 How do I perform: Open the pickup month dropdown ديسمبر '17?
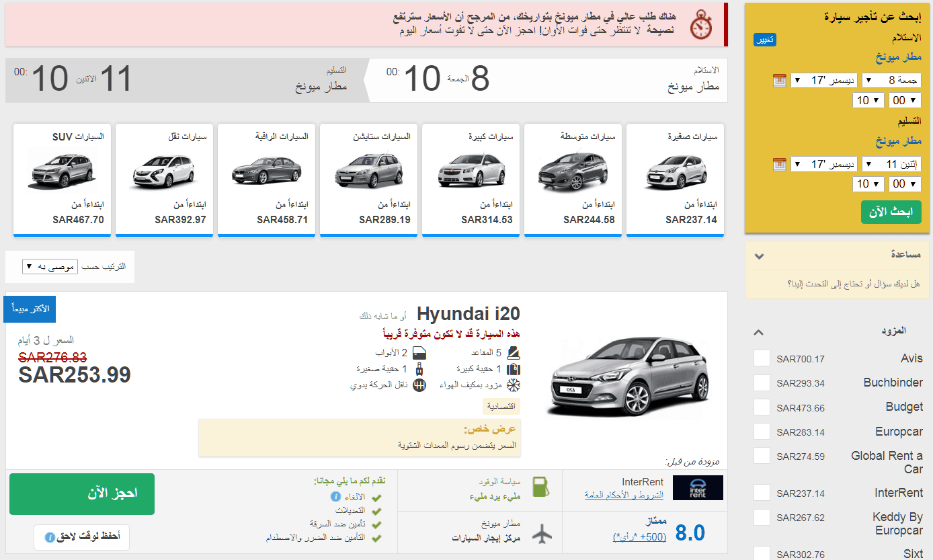click(824, 81)
